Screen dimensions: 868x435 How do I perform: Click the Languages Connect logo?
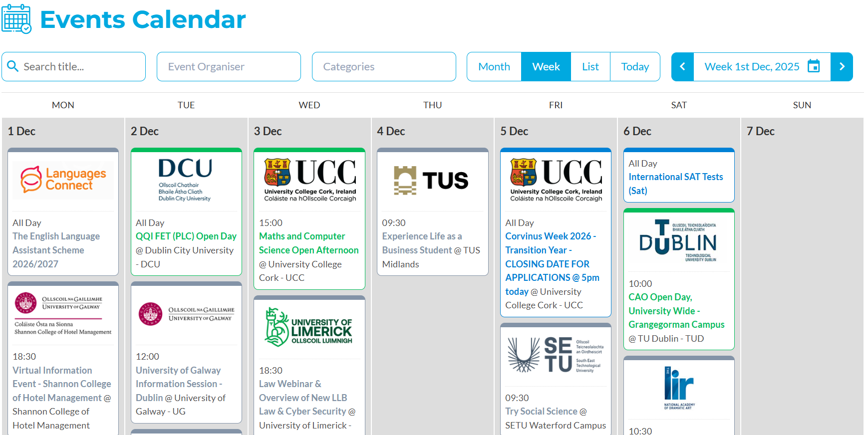point(63,180)
